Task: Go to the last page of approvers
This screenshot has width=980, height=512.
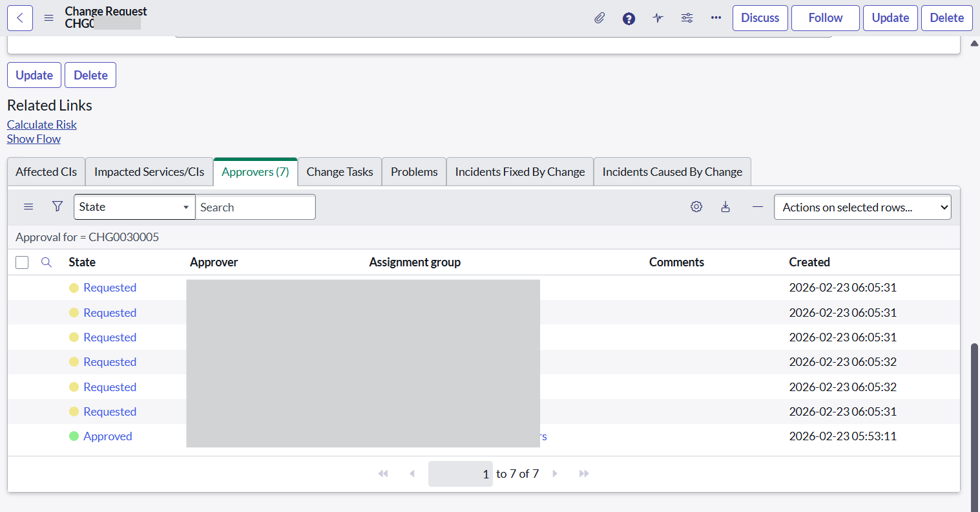Action: (x=584, y=474)
